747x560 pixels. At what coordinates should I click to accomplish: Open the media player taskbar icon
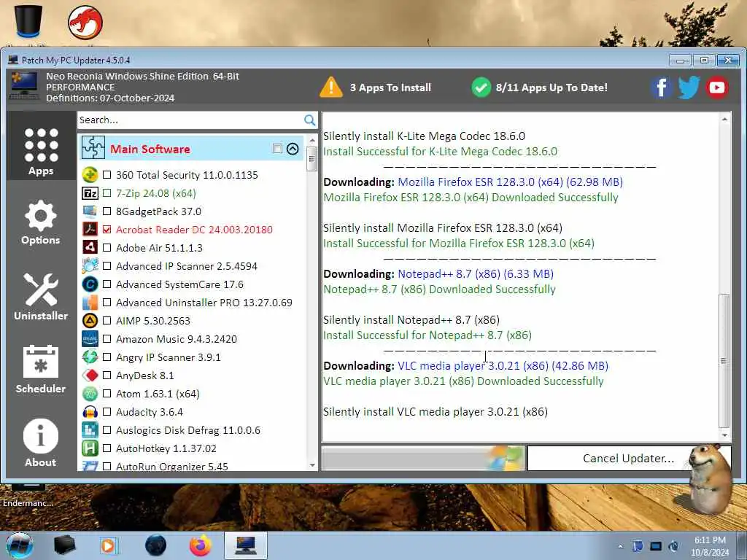click(108, 545)
